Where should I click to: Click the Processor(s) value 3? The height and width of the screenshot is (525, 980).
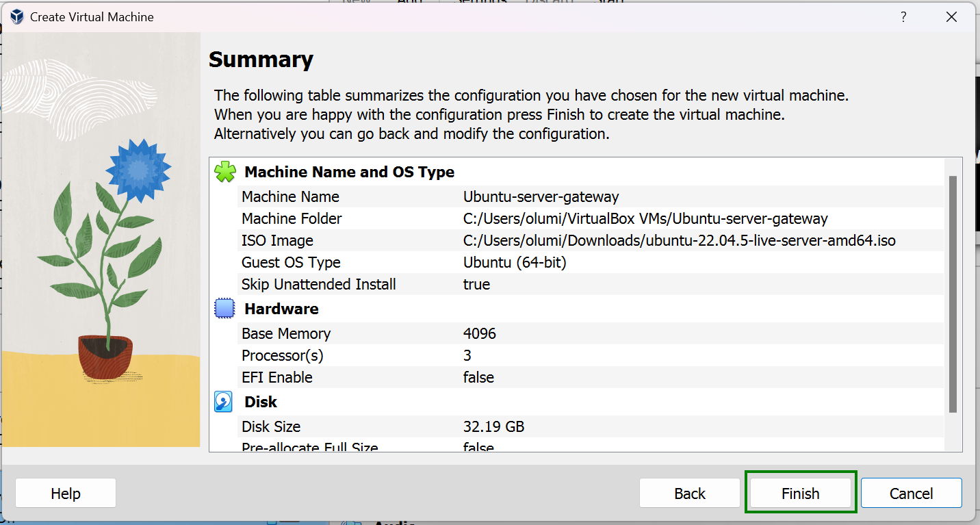click(467, 356)
